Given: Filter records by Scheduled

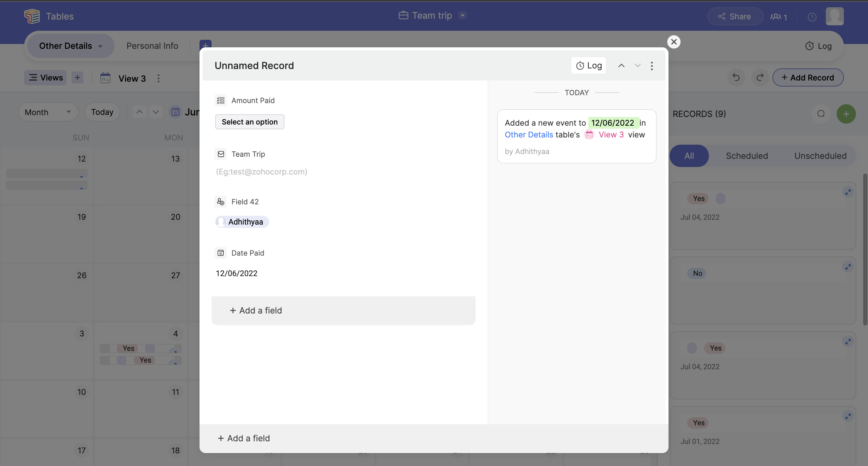Looking at the screenshot, I should 747,156.
